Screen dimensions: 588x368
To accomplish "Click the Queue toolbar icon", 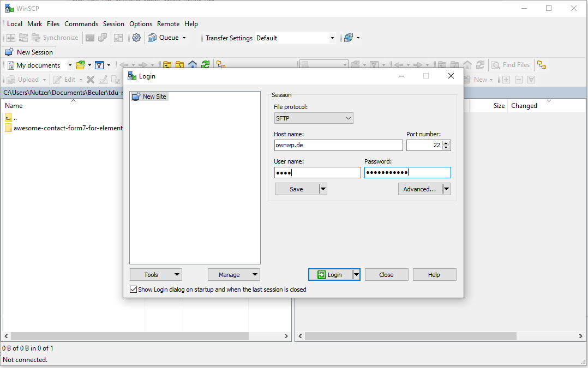I will [152, 38].
